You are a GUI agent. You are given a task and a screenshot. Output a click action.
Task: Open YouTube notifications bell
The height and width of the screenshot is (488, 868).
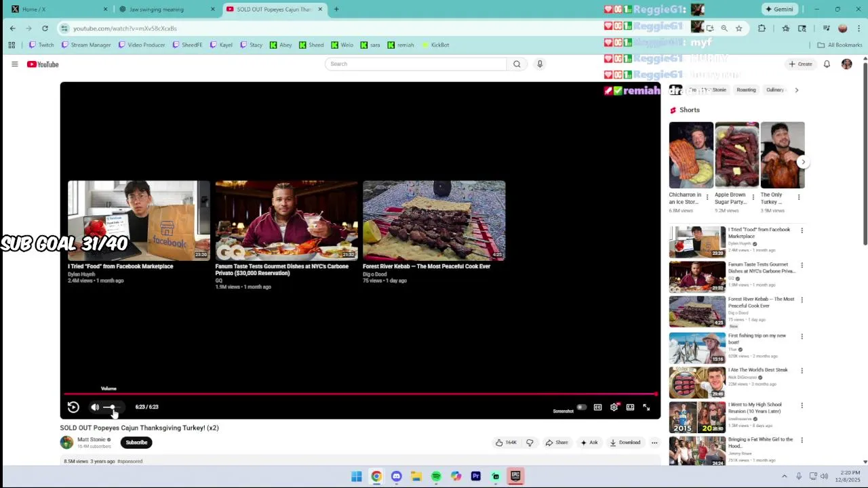(827, 64)
